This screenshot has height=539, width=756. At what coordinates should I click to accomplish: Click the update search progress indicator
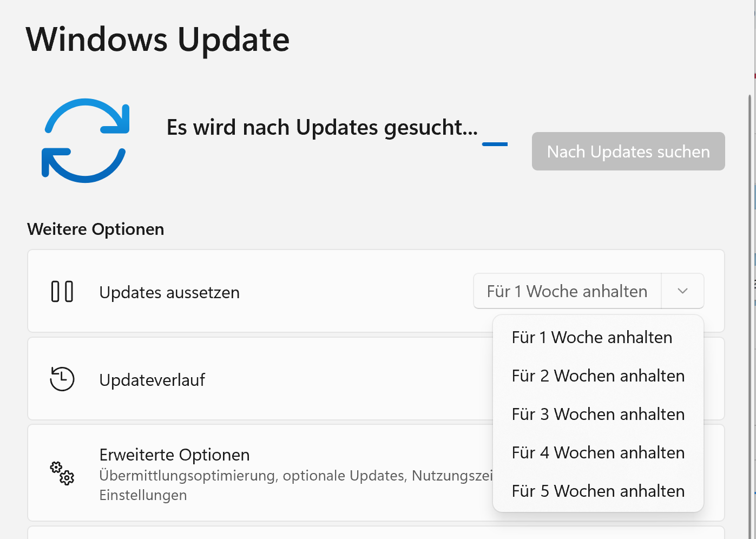coord(495,144)
